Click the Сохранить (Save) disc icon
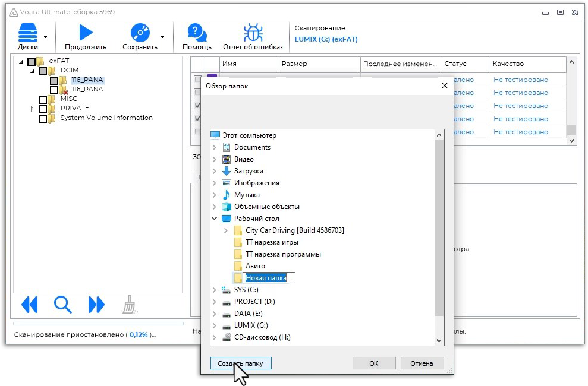This screenshot has width=588, height=386. click(x=140, y=33)
